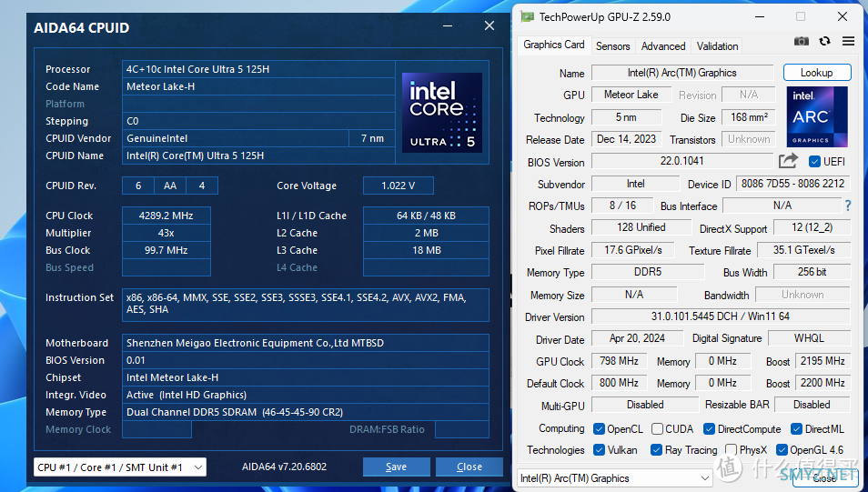Toggle the Vulkan checkbox
Image resolution: width=868 pixels, height=492 pixels.
tap(599, 450)
